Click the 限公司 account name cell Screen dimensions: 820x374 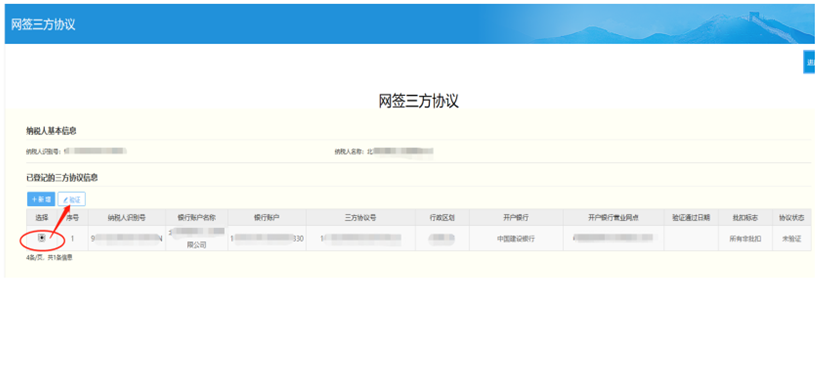click(197, 239)
